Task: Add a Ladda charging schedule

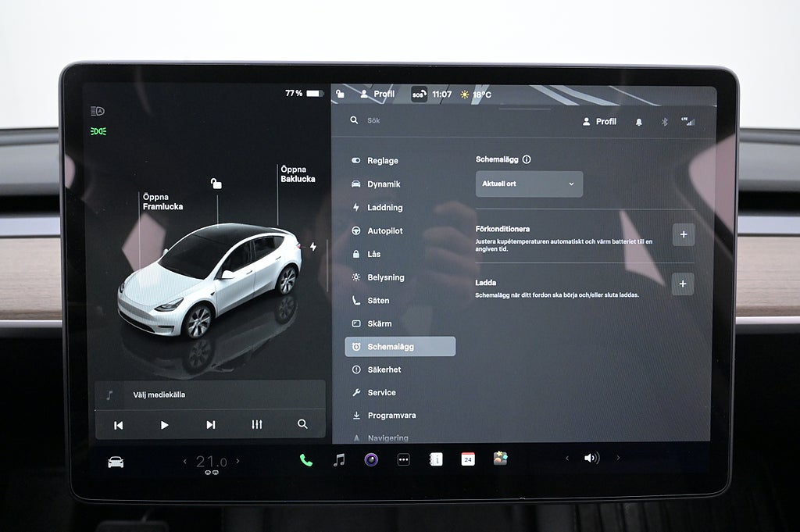Action: click(683, 284)
